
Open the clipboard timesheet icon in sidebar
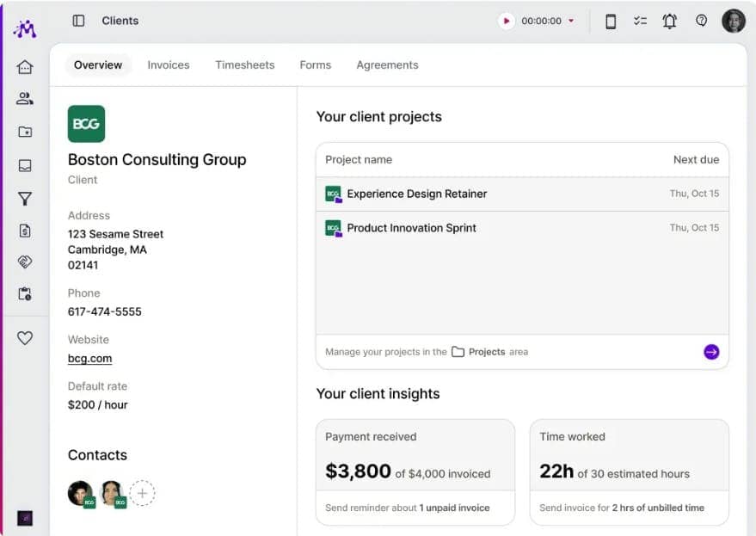25,294
